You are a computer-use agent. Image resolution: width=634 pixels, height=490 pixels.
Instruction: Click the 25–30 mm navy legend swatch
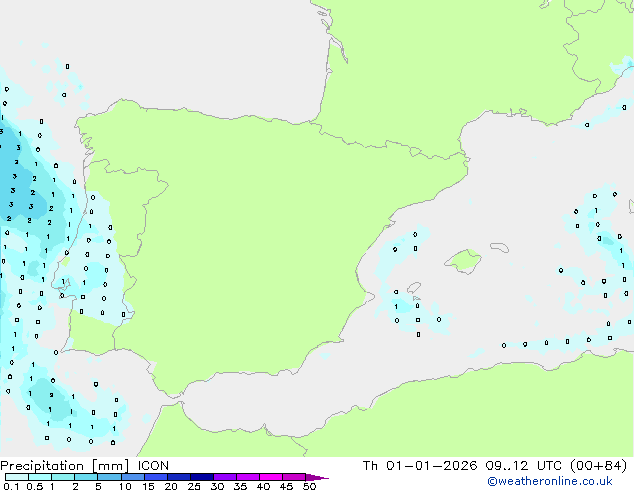pos(202,477)
